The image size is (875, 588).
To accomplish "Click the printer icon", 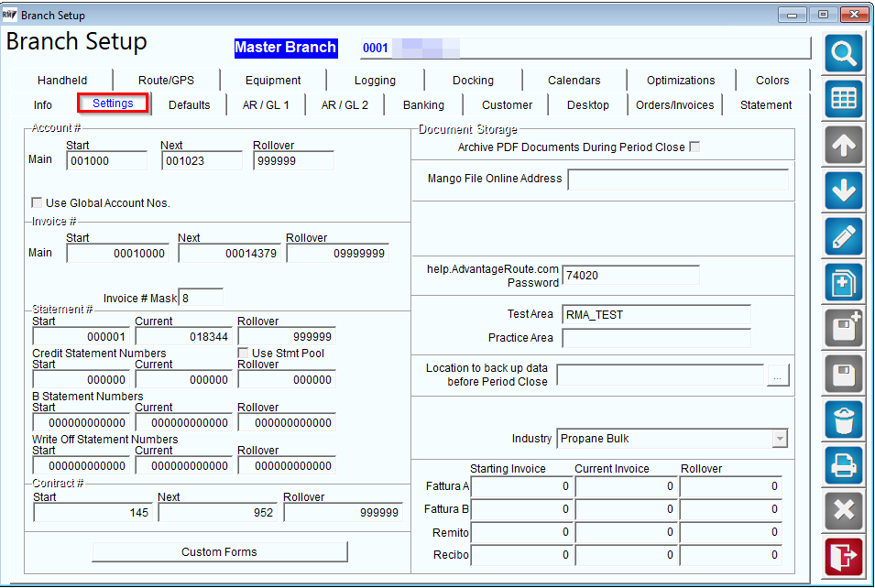I will tap(843, 466).
